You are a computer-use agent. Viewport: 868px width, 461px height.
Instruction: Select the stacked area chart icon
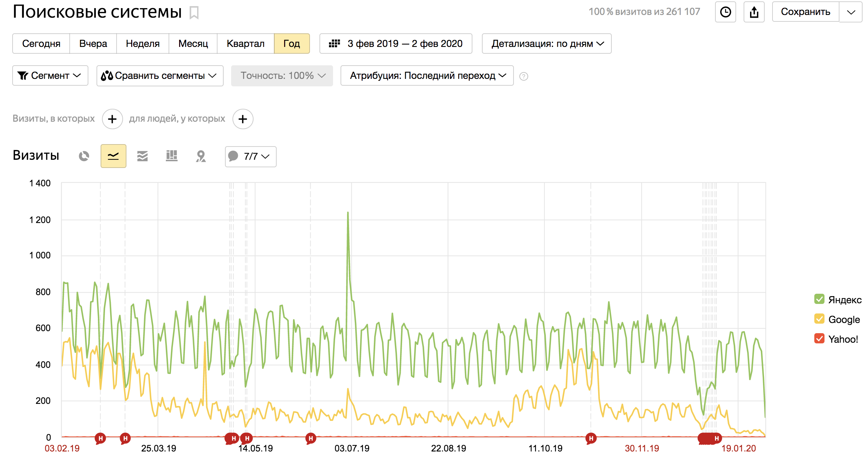pos(142,156)
